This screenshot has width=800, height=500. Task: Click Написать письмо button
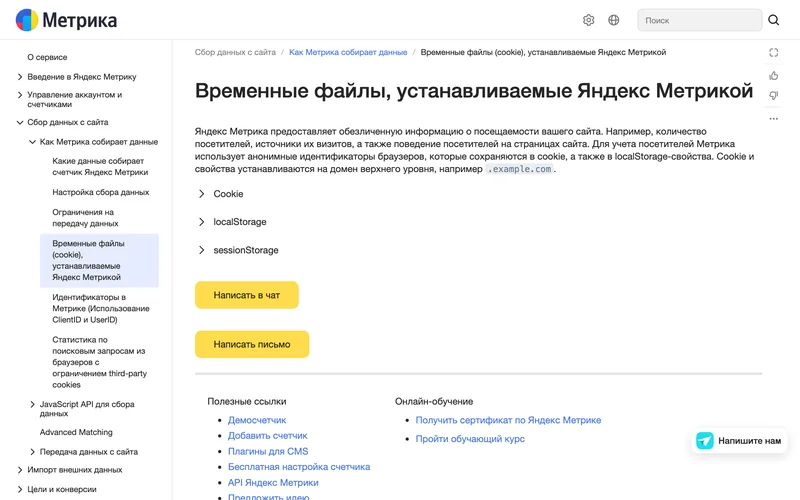[252, 344]
